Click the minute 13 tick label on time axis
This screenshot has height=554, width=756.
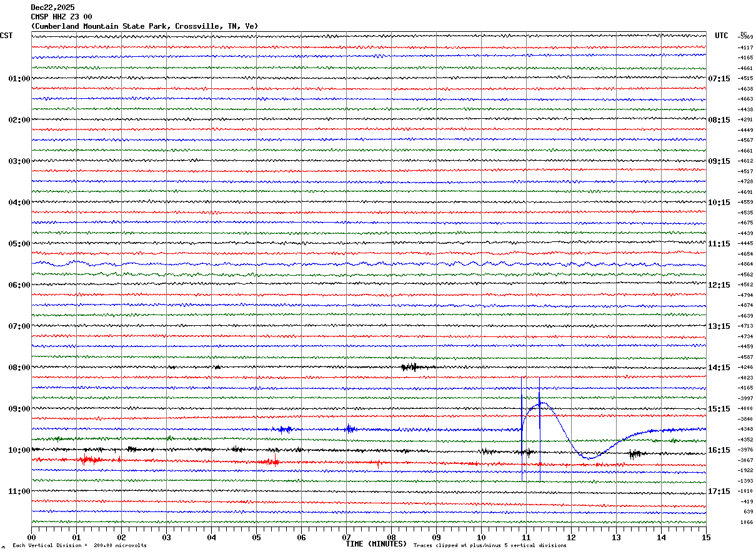[x=616, y=537]
